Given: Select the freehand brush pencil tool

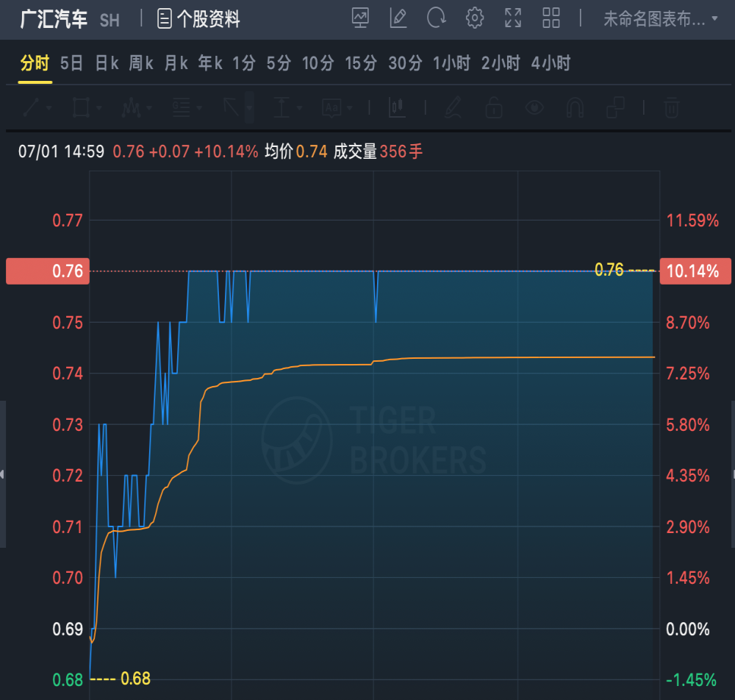Looking at the screenshot, I should pos(453,108).
